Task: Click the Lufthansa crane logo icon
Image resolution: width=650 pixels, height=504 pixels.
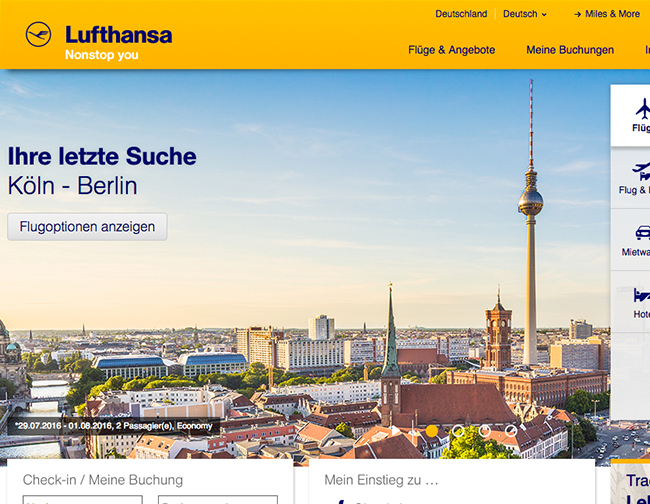Action: point(38,34)
